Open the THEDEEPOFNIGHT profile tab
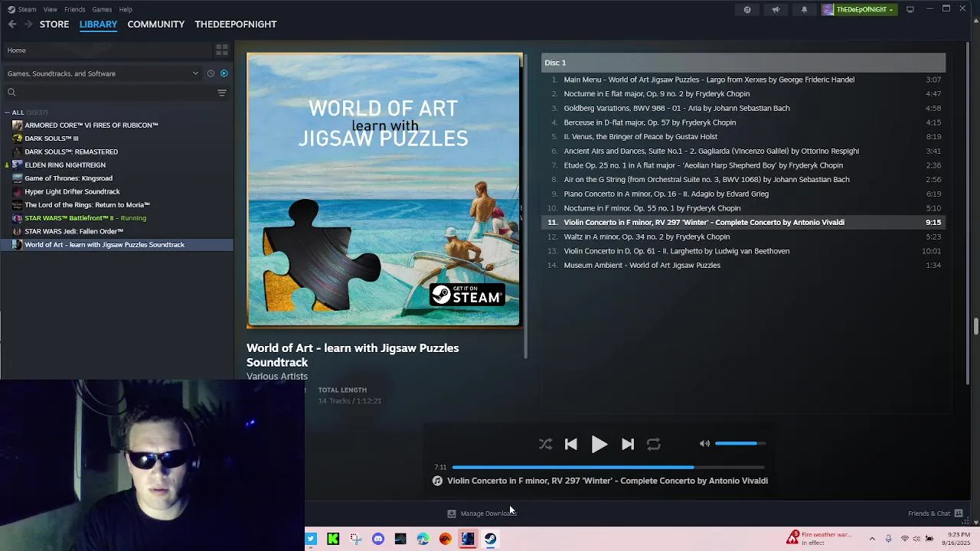Viewport: 980px width, 551px height. tap(236, 24)
